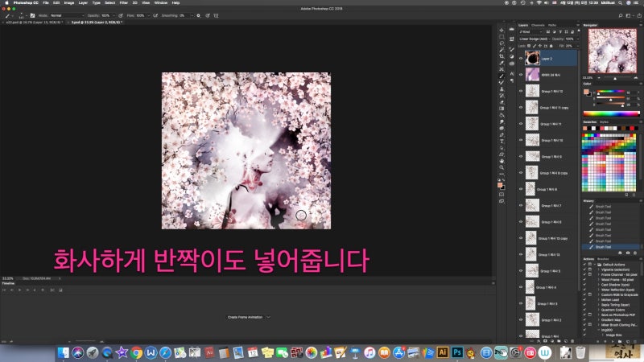Select the Rectangular Marquee tool
644x362 pixels.
pyautogui.click(x=502, y=37)
